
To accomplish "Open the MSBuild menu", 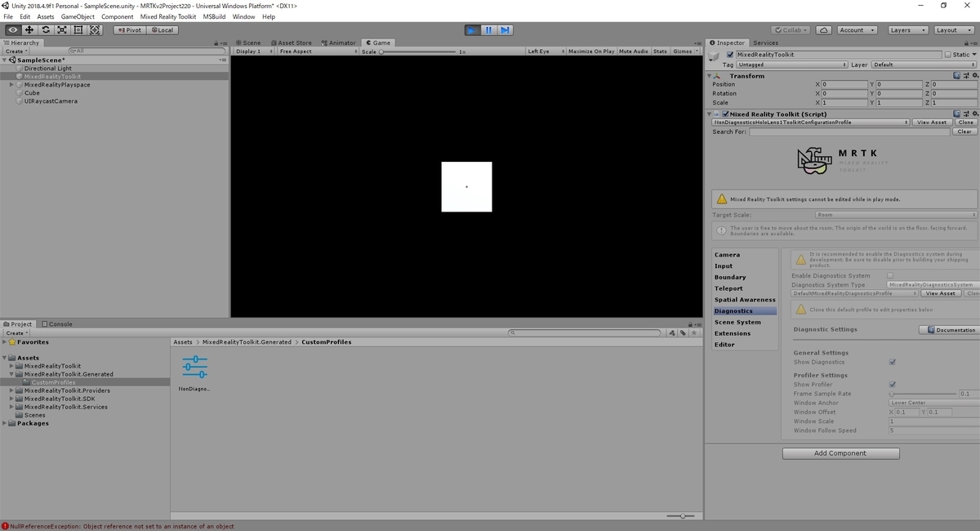I will pos(214,16).
